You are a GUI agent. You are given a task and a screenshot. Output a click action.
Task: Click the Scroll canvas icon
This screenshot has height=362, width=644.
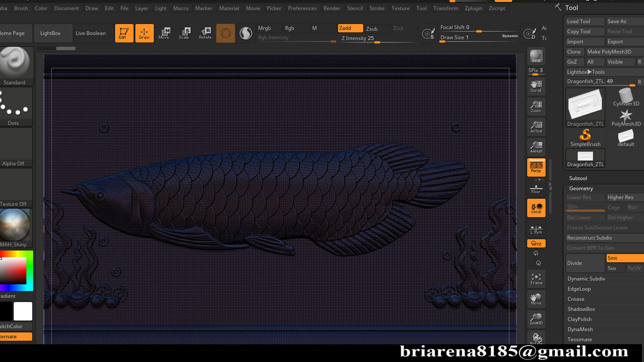[536, 86]
